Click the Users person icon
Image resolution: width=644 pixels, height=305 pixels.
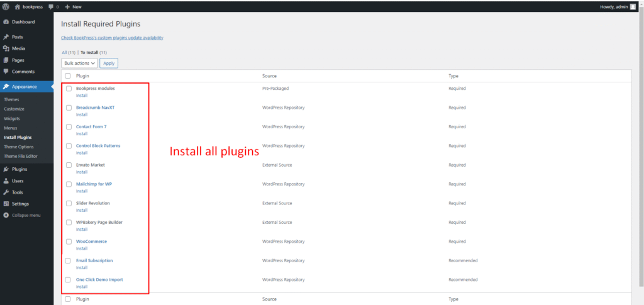click(x=6, y=180)
